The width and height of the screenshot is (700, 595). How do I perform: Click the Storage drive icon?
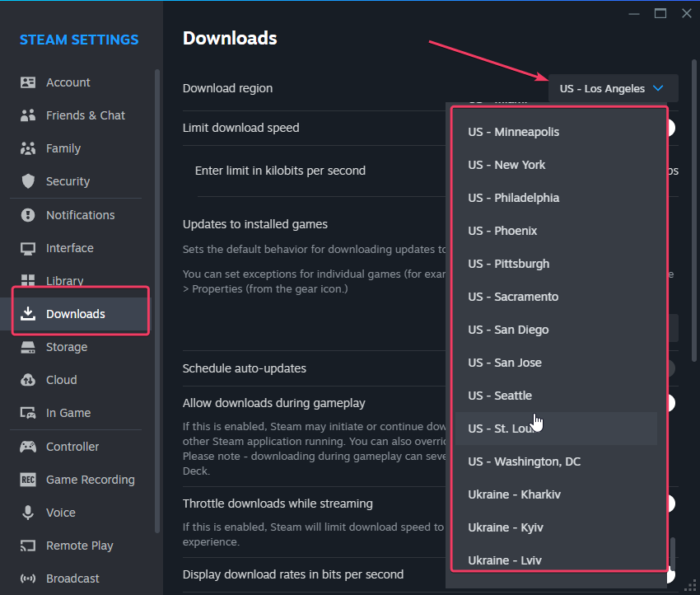coord(28,347)
